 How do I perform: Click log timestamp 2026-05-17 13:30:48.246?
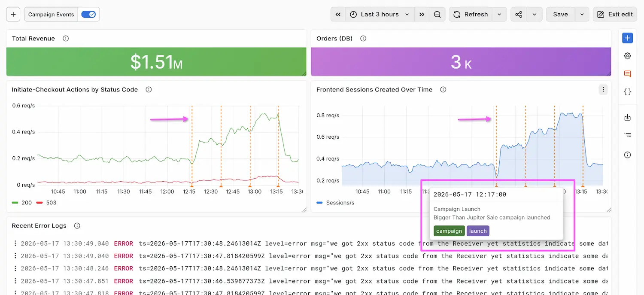(x=65, y=268)
